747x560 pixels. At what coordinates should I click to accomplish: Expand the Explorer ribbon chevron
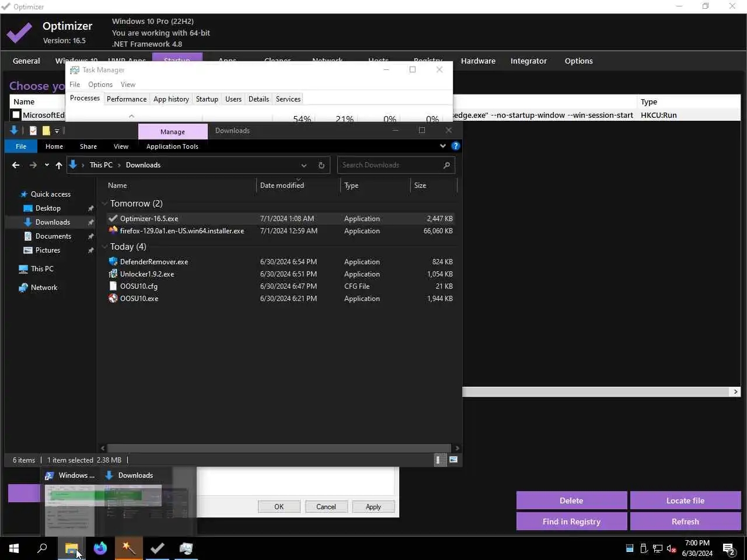pos(443,146)
